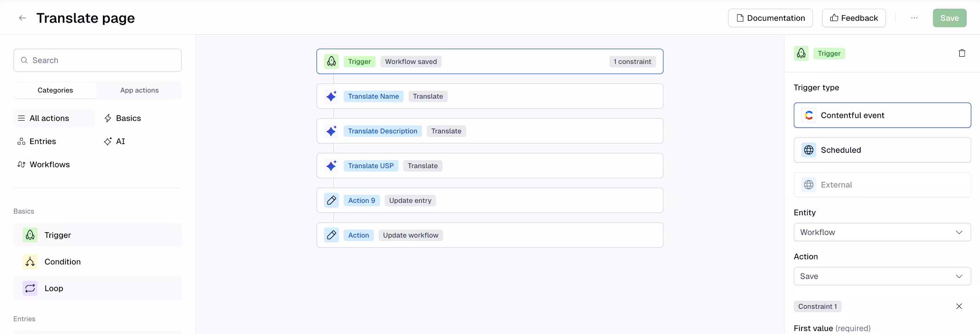Open the Entity dropdown showing Workflow
This screenshot has height=334, width=980.
click(882, 232)
